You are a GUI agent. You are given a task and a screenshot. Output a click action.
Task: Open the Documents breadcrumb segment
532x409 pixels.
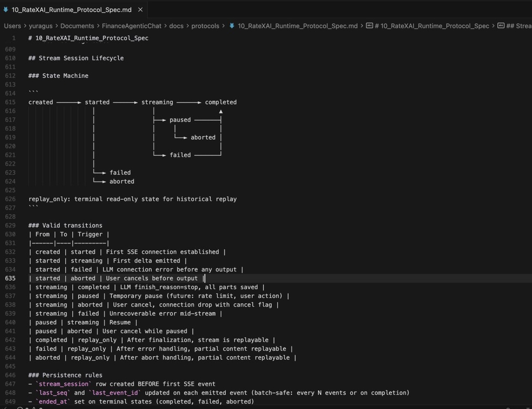click(x=77, y=26)
